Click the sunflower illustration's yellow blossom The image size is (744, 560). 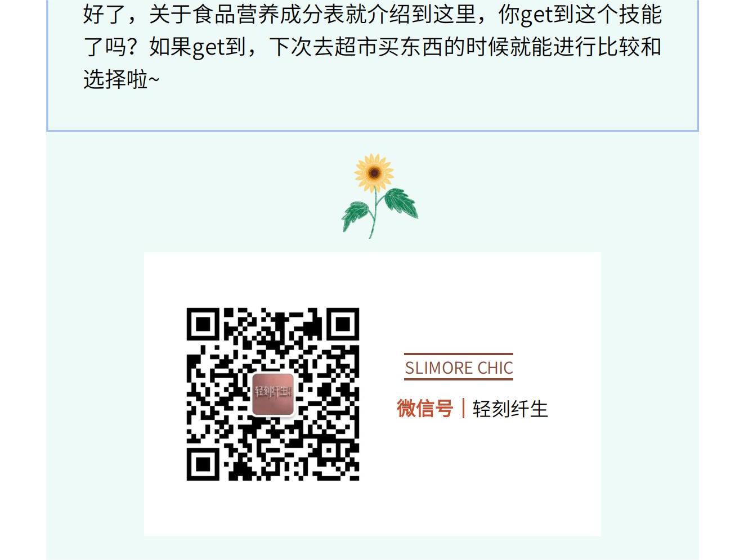pyautogui.click(x=374, y=173)
